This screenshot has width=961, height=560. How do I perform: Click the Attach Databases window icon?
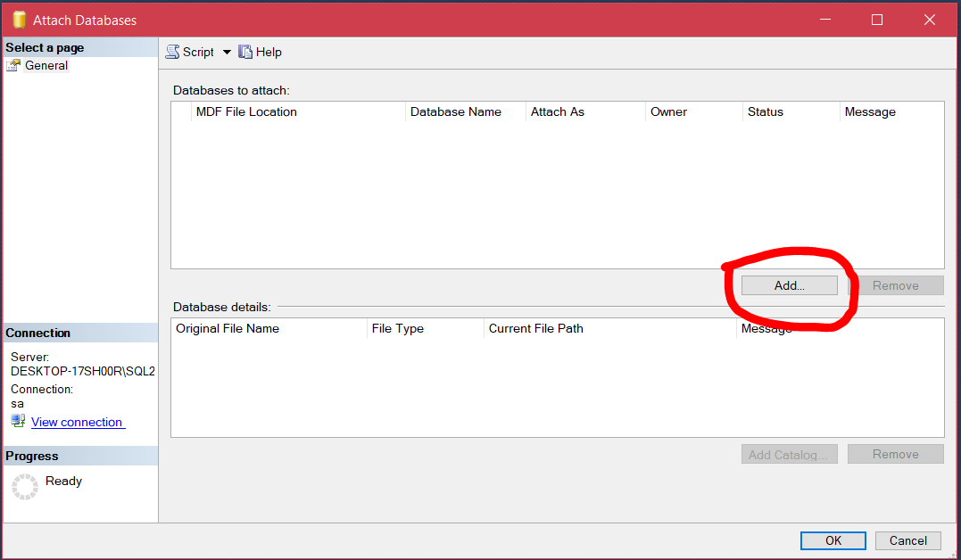pyautogui.click(x=19, y=20)
